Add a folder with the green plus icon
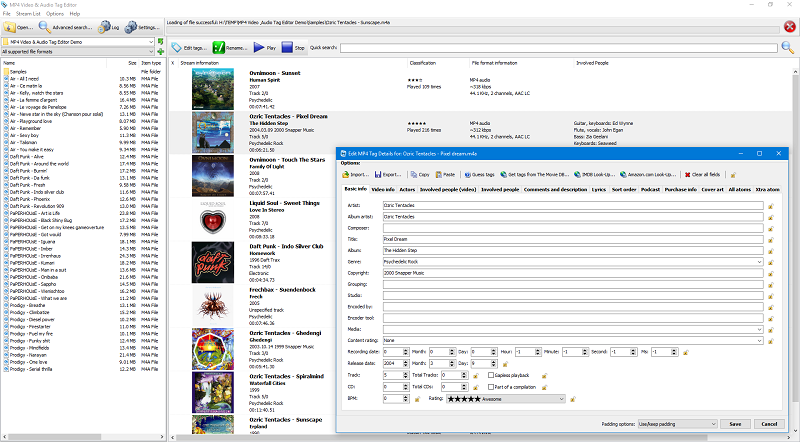This screenshot has height=442, width=800. click(x=161, y=52)
